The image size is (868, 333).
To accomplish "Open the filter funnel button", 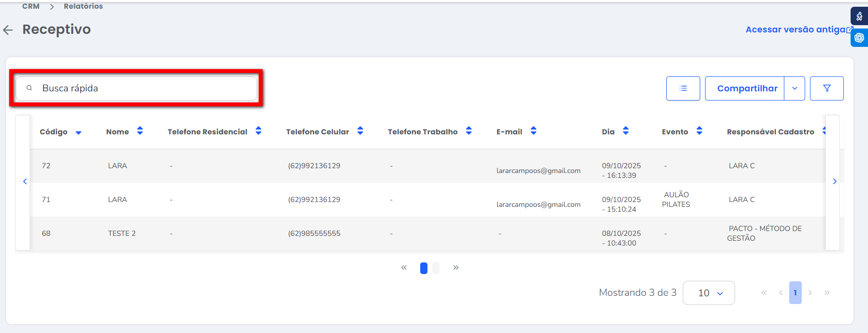I will (x=826, y=88).
